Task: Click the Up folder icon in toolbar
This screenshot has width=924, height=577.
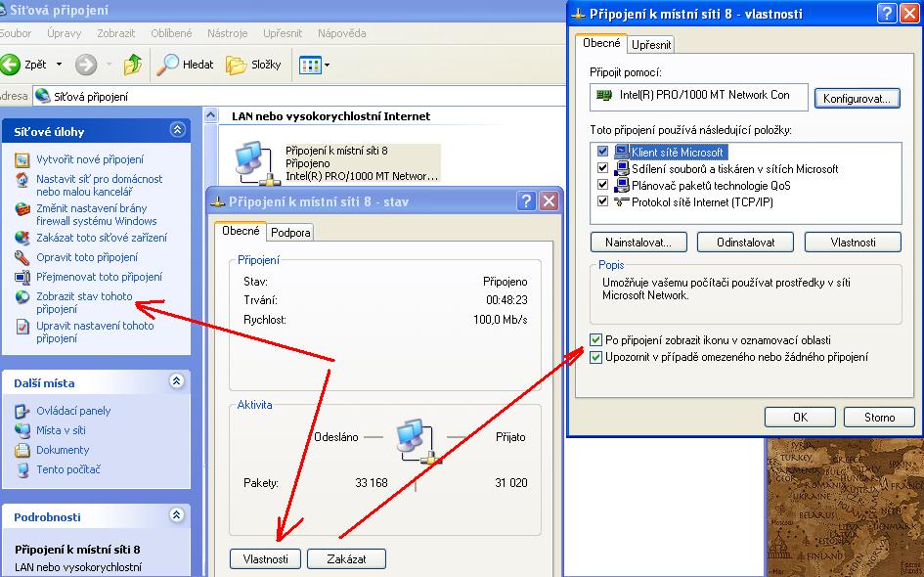Action: [133, 65]
